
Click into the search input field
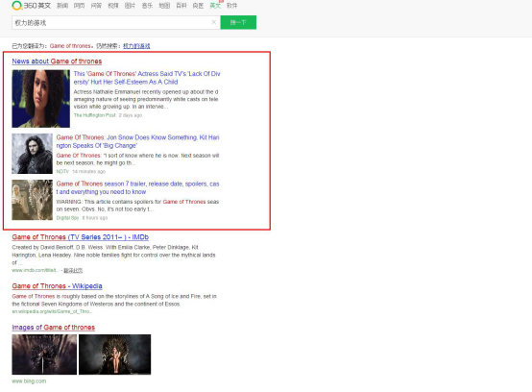pyautogui.click(x=111, y=22)
